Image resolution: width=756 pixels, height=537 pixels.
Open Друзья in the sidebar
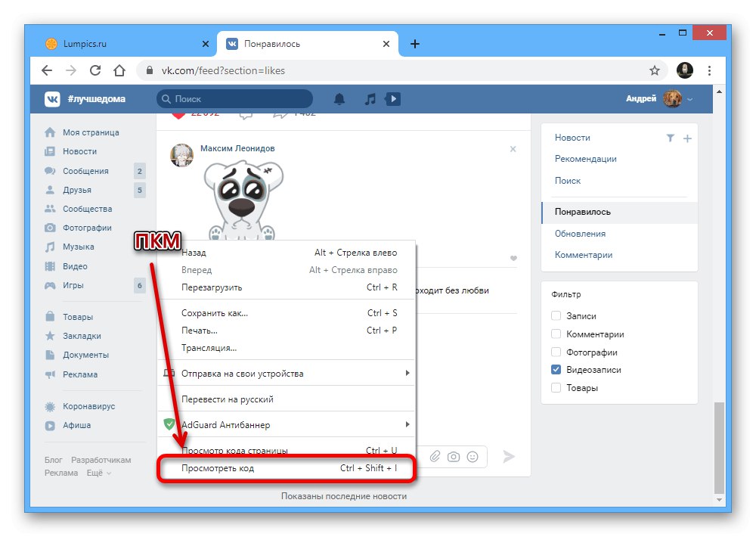coord(76,190)
